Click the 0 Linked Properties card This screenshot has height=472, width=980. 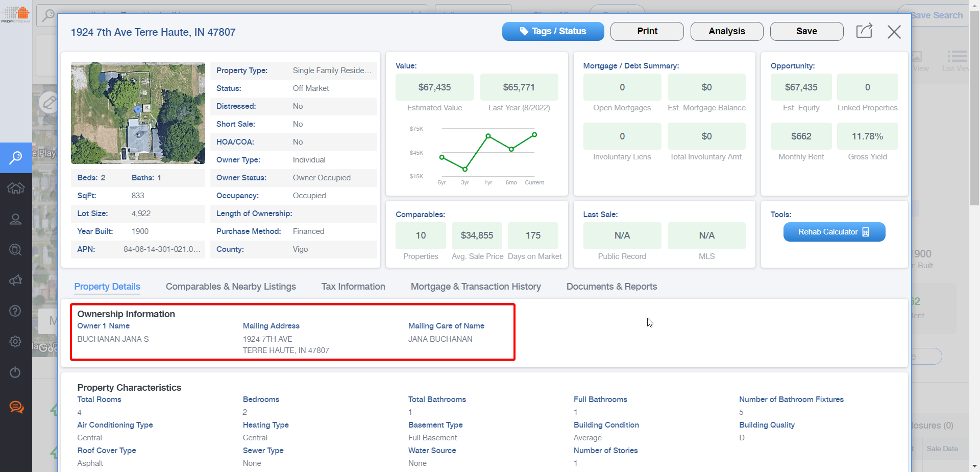[868, 87]
